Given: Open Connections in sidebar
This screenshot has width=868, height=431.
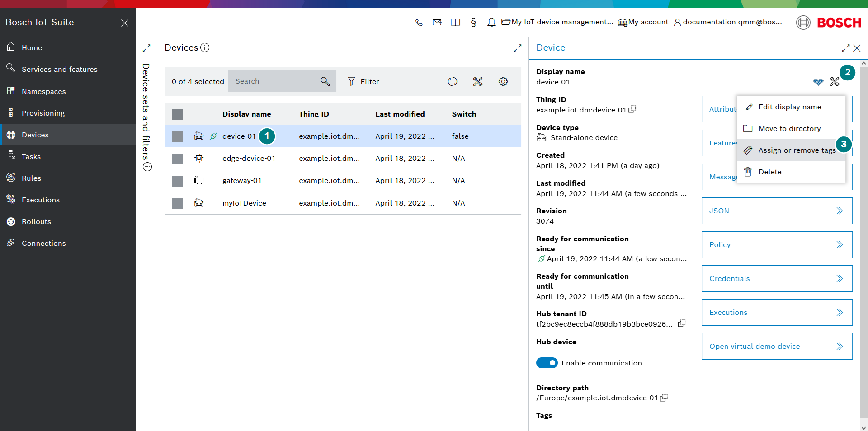Looking at the screenshot, I should pos(68,243).
